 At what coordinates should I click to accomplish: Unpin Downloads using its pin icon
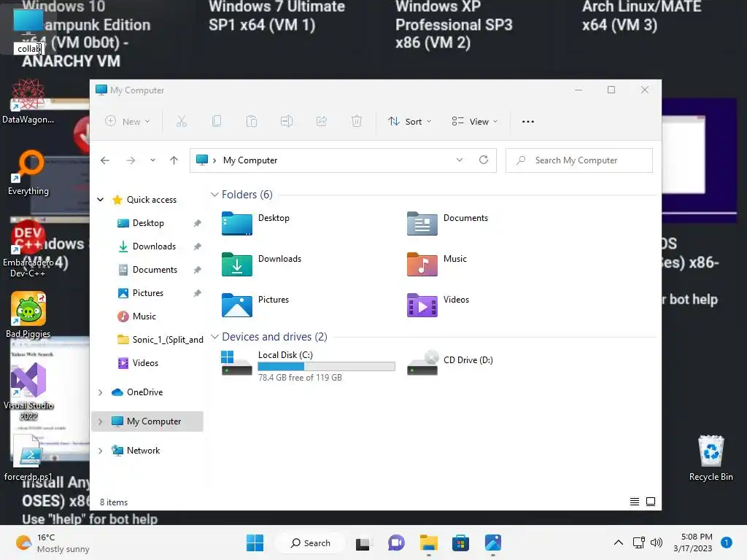point(197,246)
